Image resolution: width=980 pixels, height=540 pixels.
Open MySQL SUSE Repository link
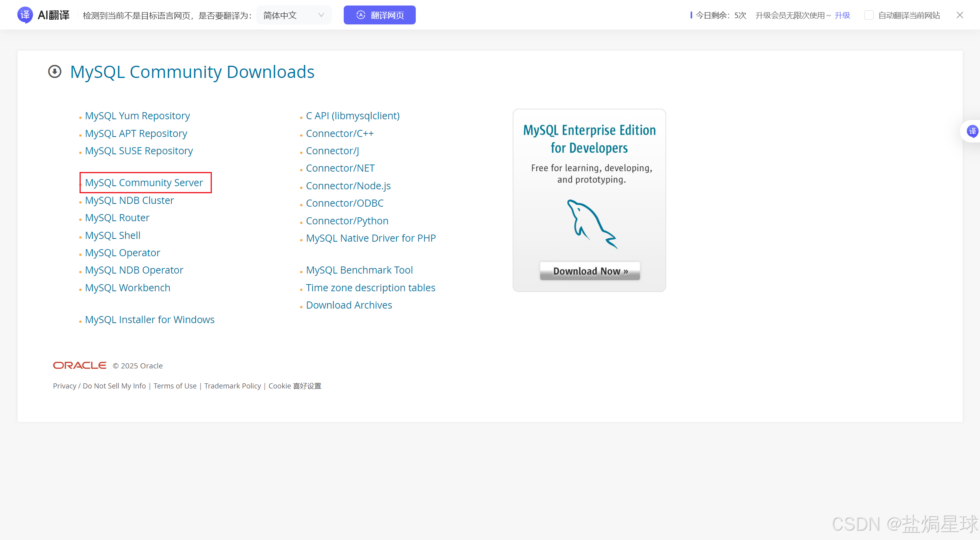[139, 151]
